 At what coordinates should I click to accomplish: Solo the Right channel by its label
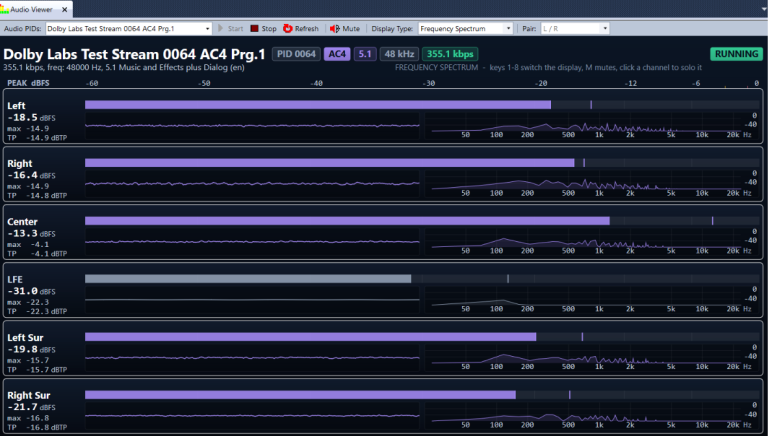click(20, 163)
